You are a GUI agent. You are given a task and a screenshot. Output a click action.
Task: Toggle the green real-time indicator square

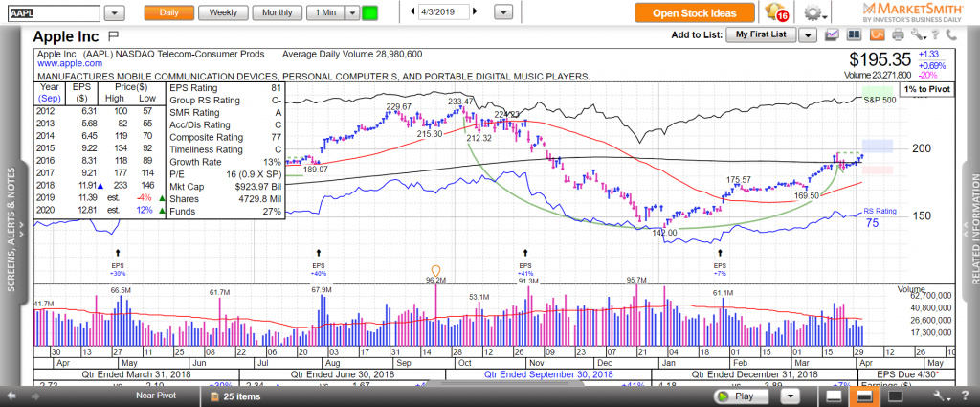pyautogui.click(x=370, y=12)
